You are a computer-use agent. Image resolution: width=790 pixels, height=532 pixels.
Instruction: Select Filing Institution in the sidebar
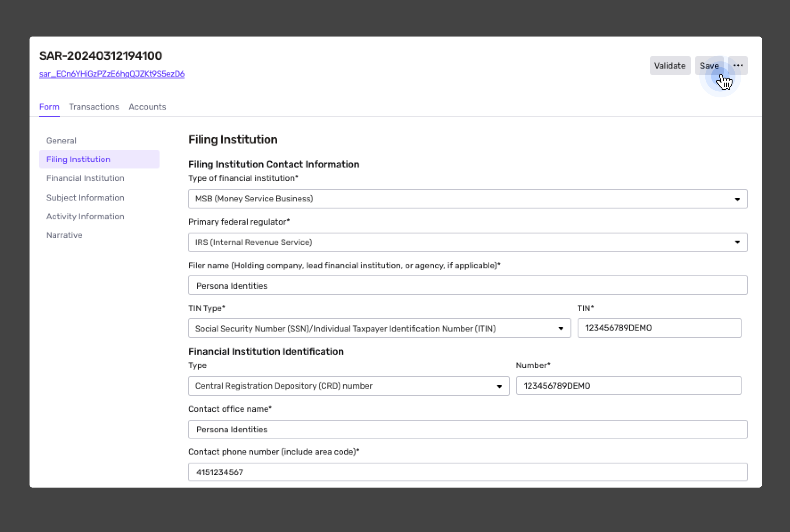[100, 159]
